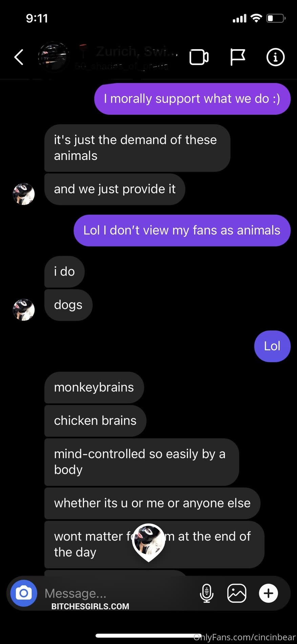Image resolution: width=297 pixels, height=644 pixels.
Task: Tap the purple 'Lol' message bubble
Action: click(x=272, y=346)
